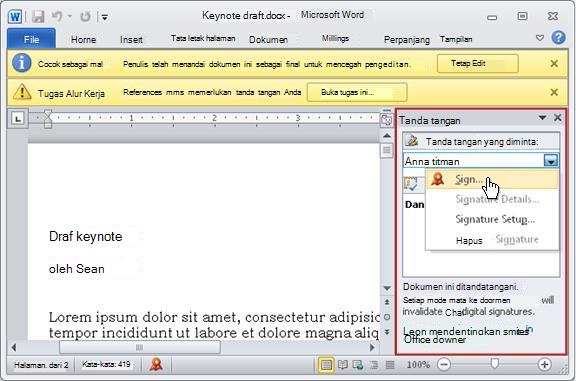Click the Buka tugas ini button
Image resolution: width=576 pixels, height=381 pixels.
tap(357, 92)
